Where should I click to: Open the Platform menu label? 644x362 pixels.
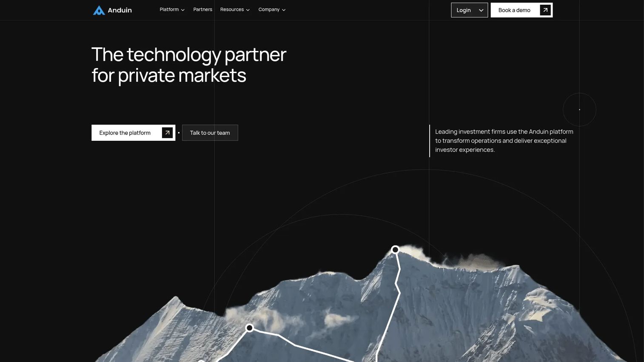[x=169, y=9]
